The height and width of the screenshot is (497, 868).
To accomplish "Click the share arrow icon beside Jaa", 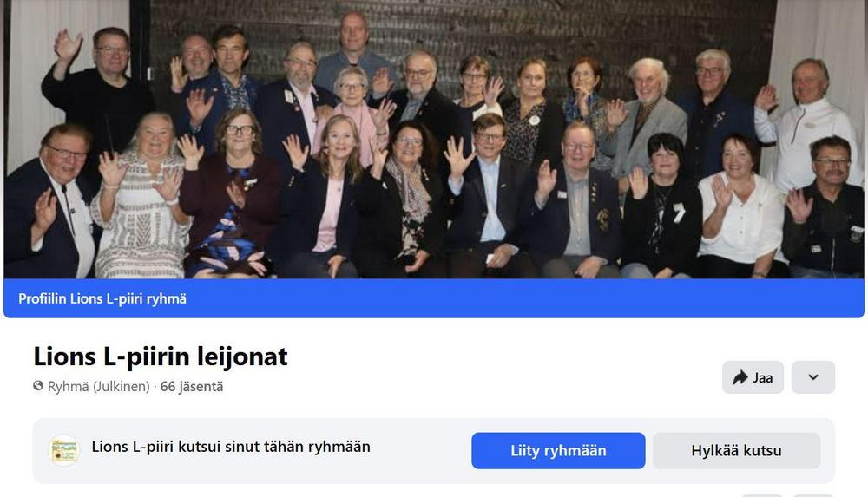I will [740, 377].
